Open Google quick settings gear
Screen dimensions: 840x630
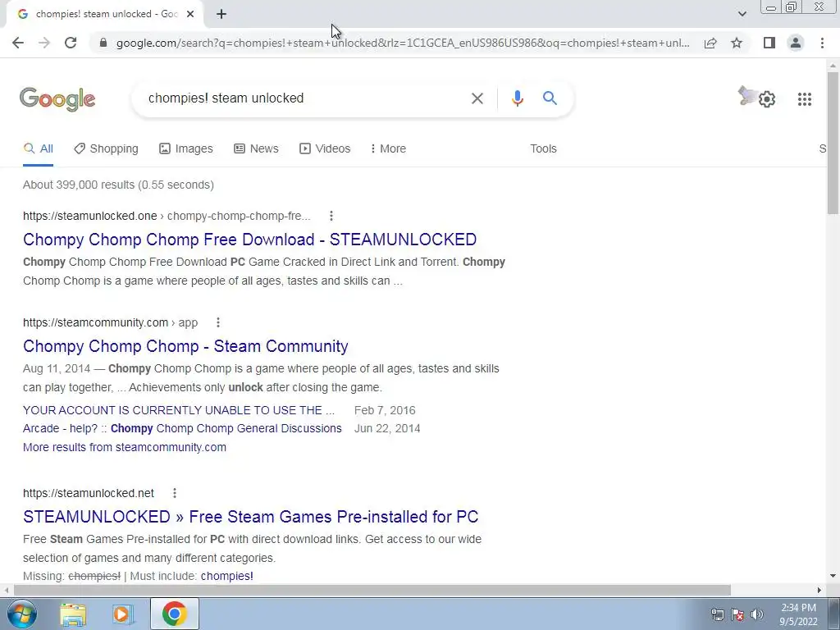[x=767, y=99]
